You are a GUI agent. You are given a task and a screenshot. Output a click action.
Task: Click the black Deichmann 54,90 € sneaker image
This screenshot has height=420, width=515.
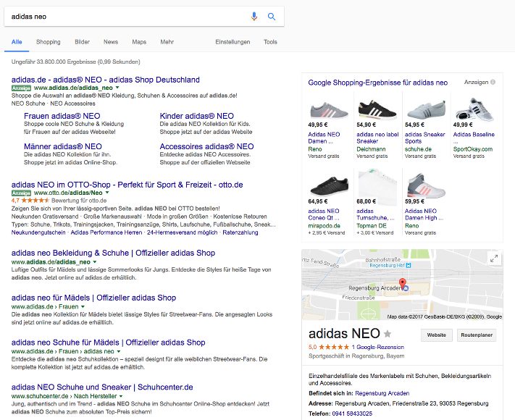coord(377,109)
